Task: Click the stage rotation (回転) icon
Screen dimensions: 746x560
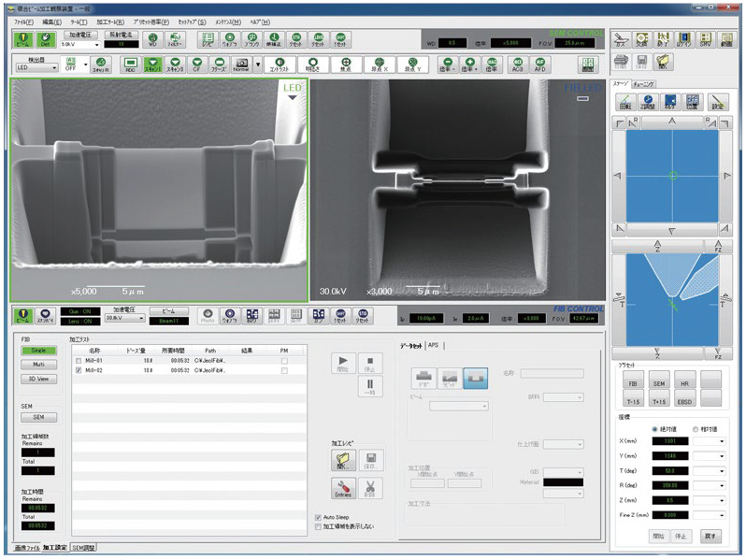Action: (626, 101)
